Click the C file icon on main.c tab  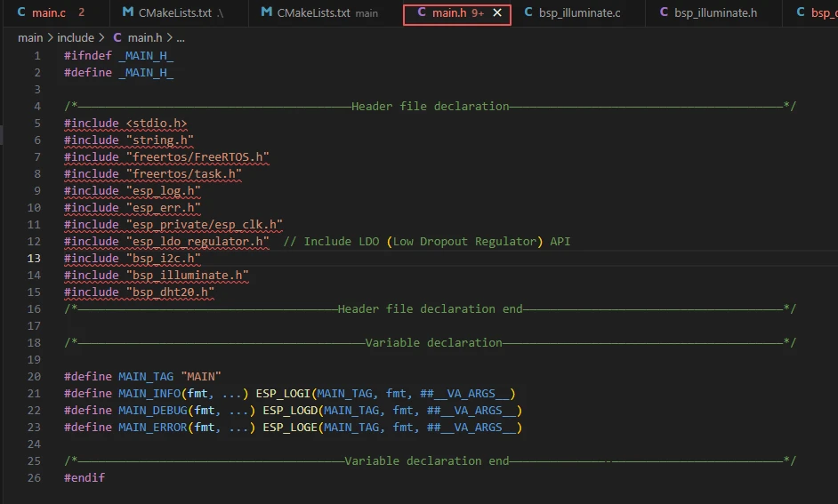(21, 13)
